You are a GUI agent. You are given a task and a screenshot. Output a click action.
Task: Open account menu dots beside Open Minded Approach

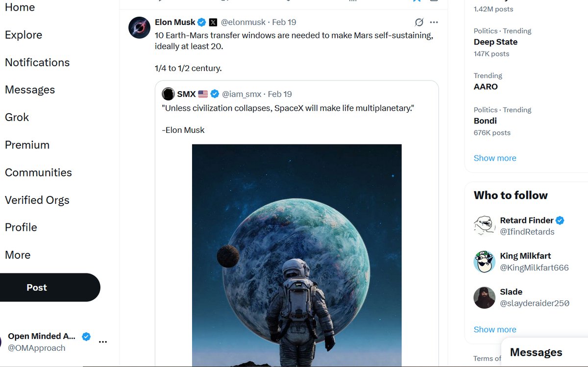pyautogui.click(x=103, y=342)
